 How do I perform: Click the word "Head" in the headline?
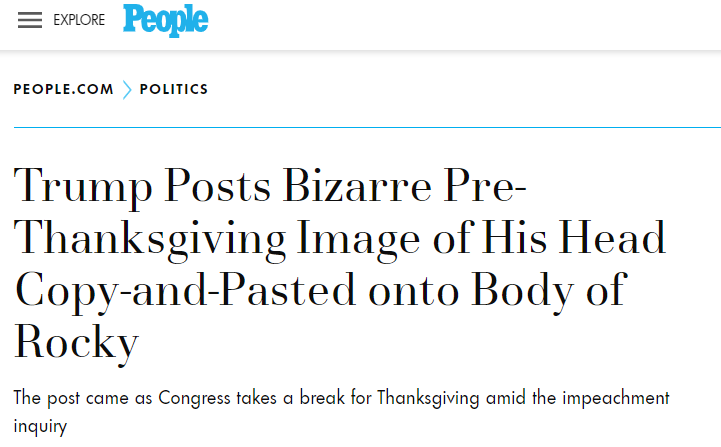pos(610,240)
